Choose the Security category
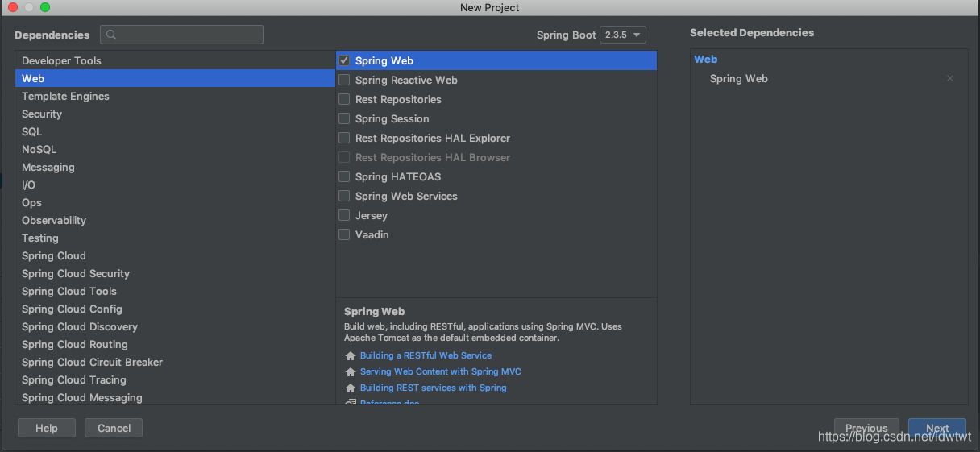Image resolution: width=980 pixels, height=452 pixels. click(x=175, y=114)
